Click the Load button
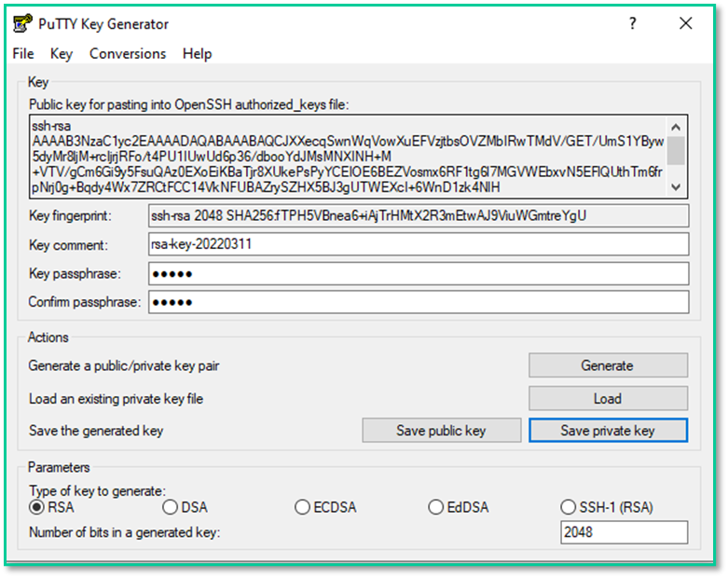 [608, 398]
